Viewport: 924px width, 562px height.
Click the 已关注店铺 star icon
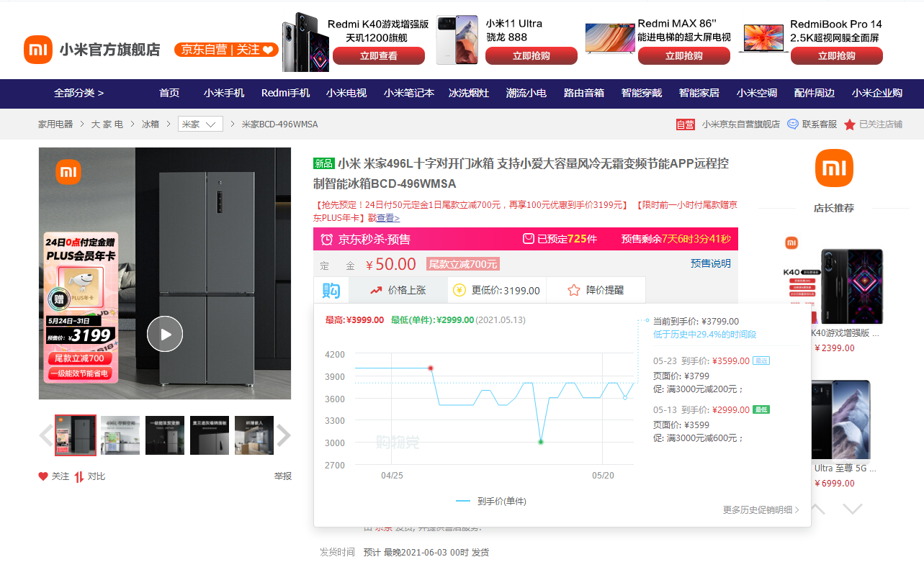tap(850, 125)
